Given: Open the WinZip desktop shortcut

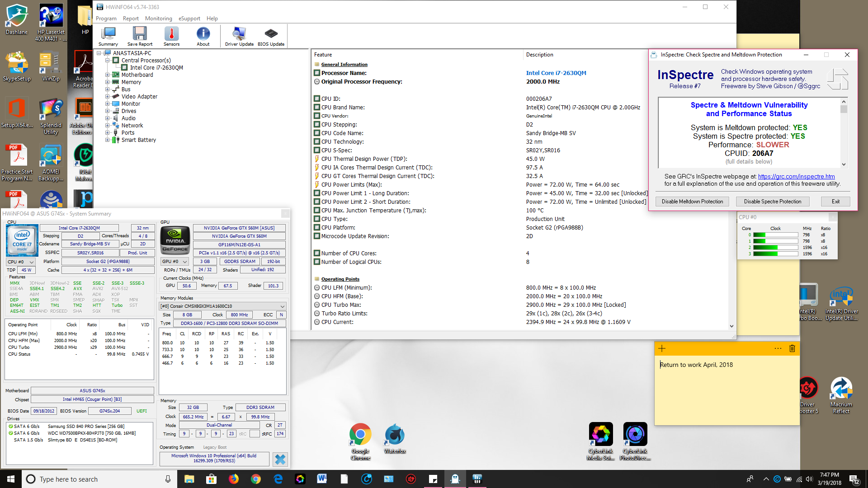Looking at the screenshot, I should [51, 66].
